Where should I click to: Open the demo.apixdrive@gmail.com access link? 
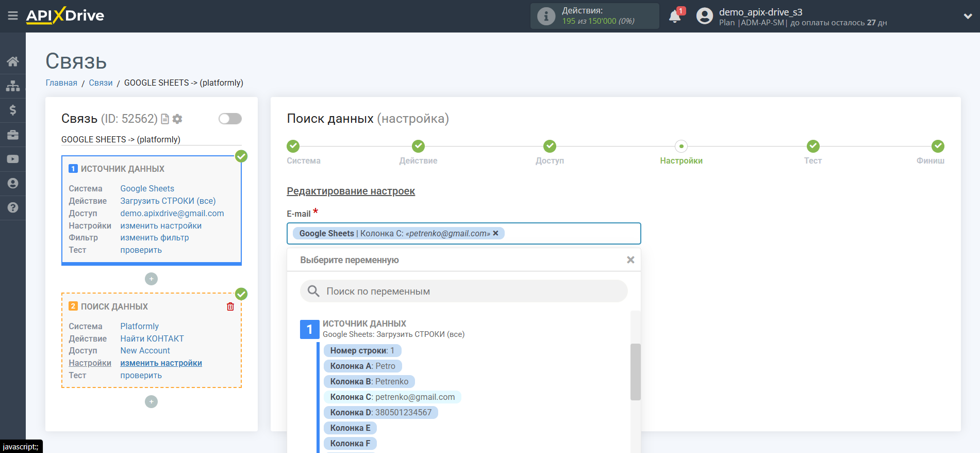(172, 213)
